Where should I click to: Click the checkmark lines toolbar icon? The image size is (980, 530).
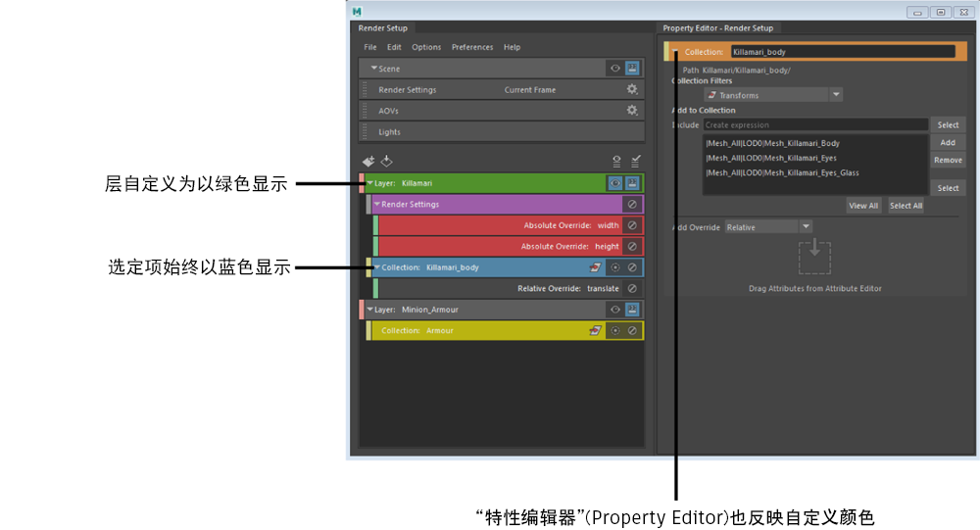tap(635, 162)
